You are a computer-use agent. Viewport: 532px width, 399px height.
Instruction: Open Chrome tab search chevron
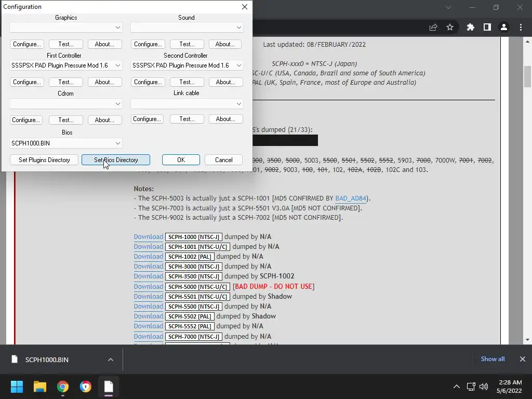click(x=448, y=7)
